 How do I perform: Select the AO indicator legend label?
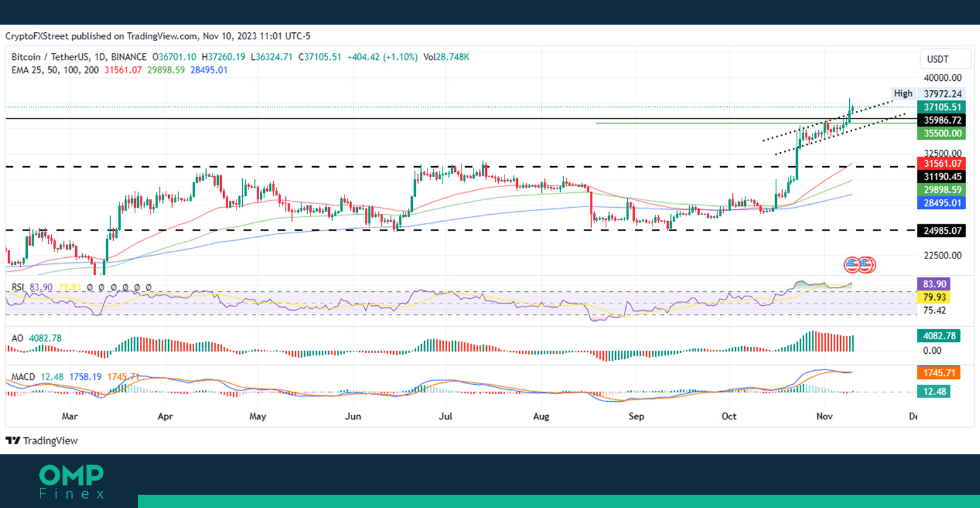(17, 338)
